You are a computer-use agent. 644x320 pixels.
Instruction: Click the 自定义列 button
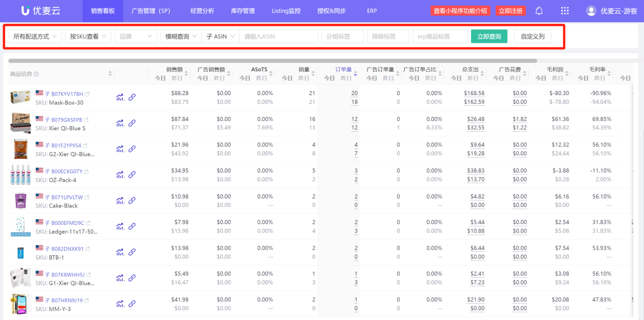[x=532, y=37]
